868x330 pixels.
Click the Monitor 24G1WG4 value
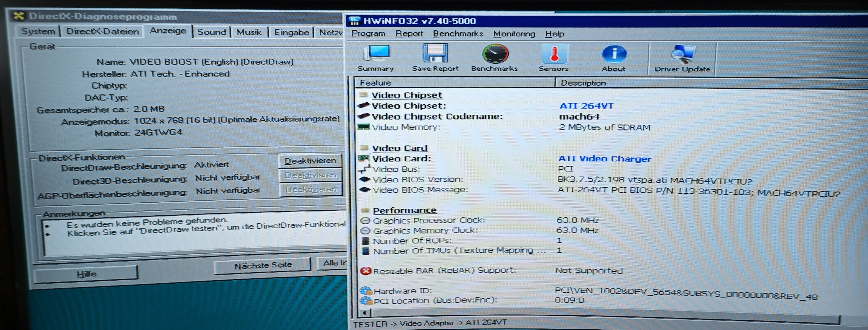[x=158, y=132]
